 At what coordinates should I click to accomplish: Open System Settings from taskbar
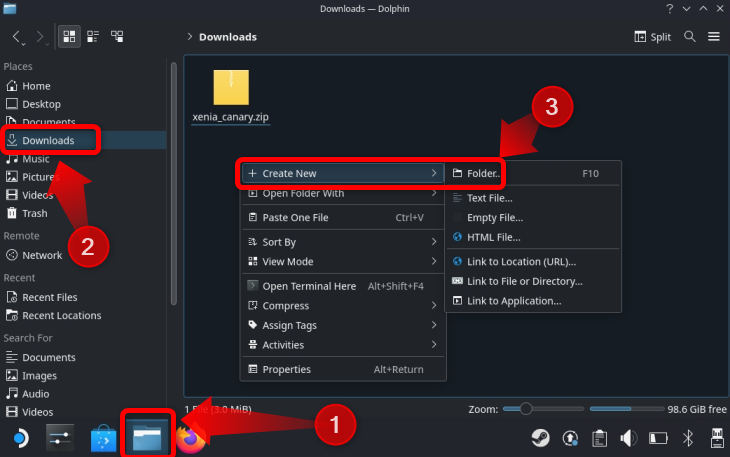60,438
